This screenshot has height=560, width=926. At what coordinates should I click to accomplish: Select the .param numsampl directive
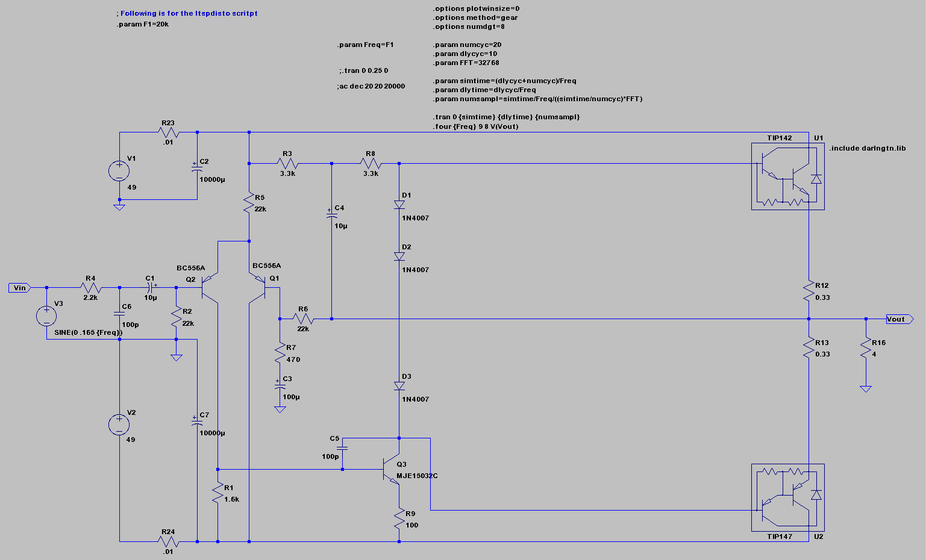click(538, 99)
